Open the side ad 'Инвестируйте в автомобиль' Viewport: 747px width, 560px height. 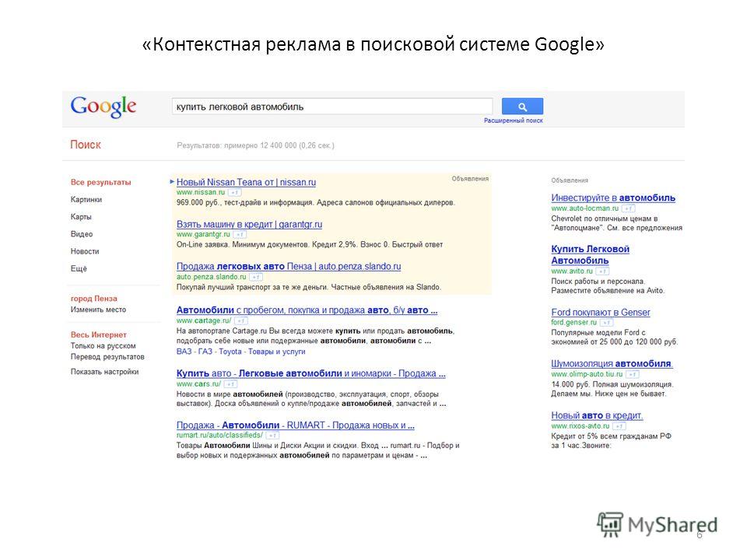pos(613,198)
